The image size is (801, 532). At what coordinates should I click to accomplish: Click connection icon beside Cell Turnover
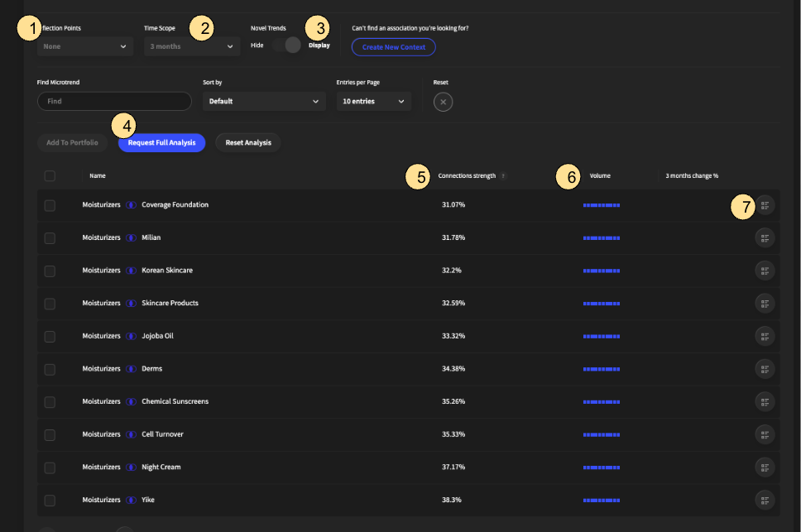pos(131,434)
